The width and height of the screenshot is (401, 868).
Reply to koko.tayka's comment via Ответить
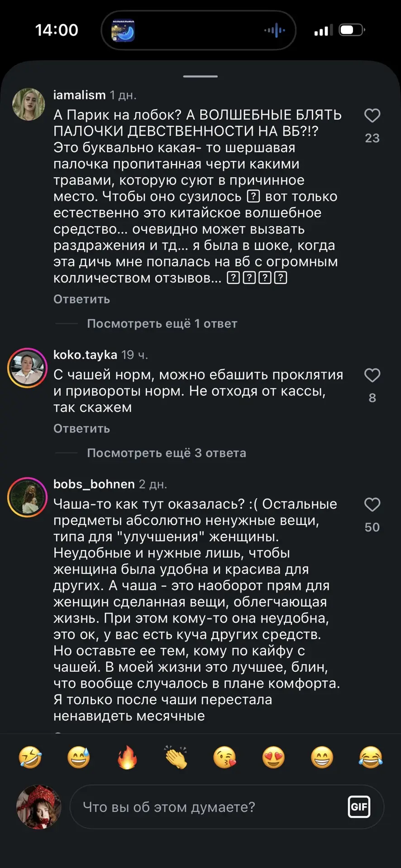(81, 429)
